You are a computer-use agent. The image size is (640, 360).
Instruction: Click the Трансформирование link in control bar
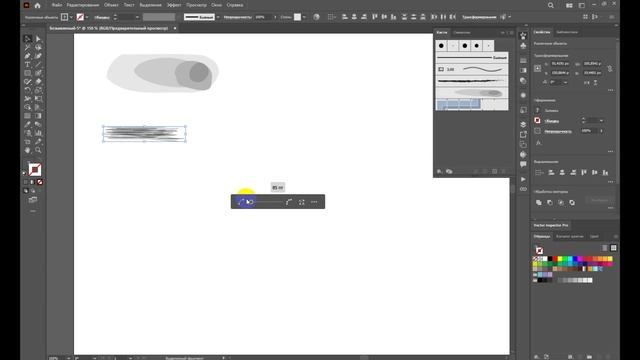[479, 17]
